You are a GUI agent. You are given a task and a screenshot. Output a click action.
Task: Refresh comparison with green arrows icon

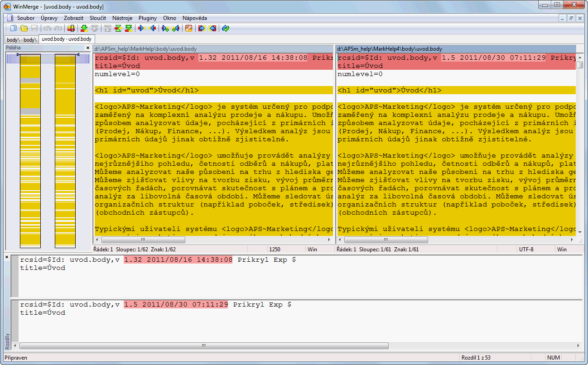point(226,29)
